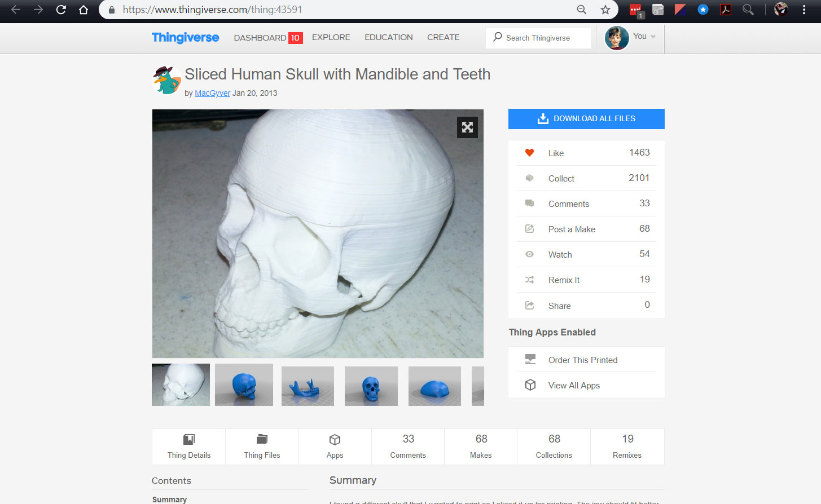Click Order This Printed link
Image resolution: width=821 pixels, height=504 pixels.
(x=583, y=360)
